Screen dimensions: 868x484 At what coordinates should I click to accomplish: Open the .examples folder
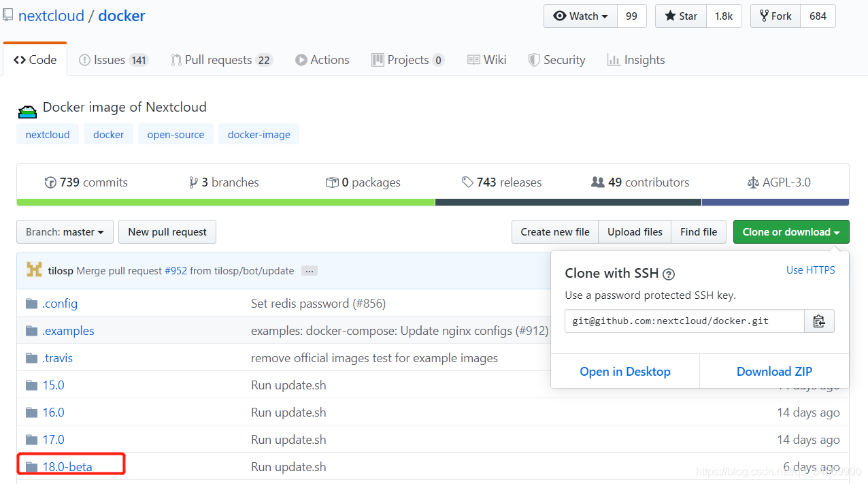click(x=68, y=331)
